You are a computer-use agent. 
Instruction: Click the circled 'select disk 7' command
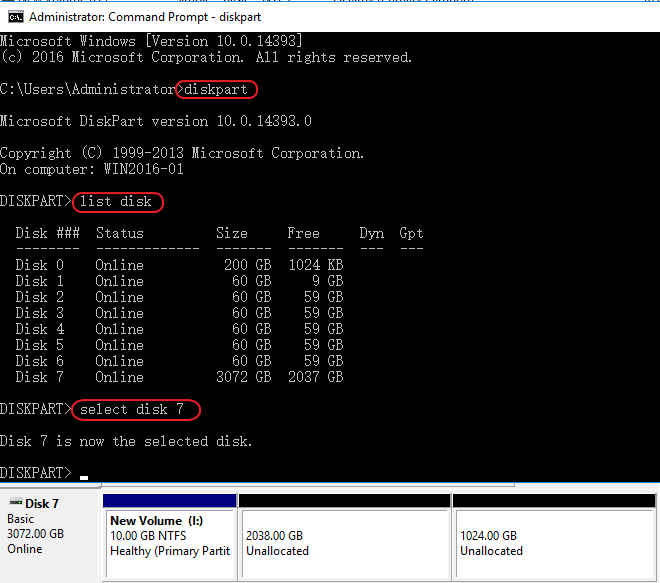136,410
